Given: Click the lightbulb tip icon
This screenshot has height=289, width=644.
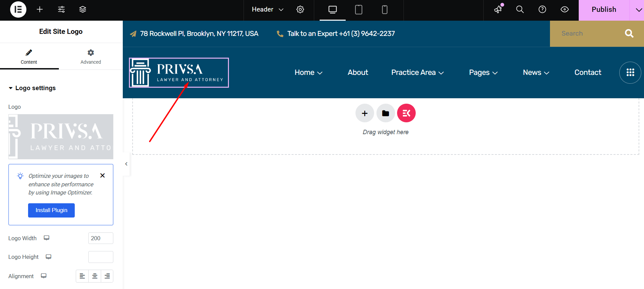Looking at the screenshot, I should 20,176.
